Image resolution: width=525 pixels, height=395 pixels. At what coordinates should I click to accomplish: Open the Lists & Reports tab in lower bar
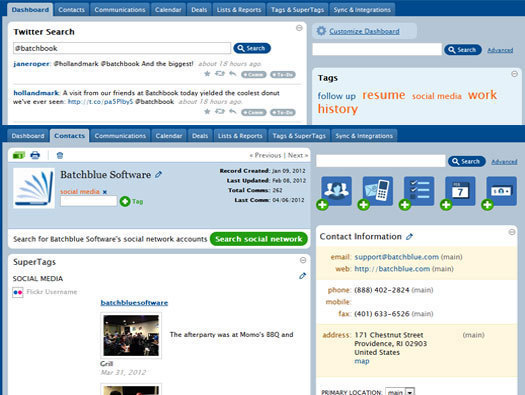point(240,136)
